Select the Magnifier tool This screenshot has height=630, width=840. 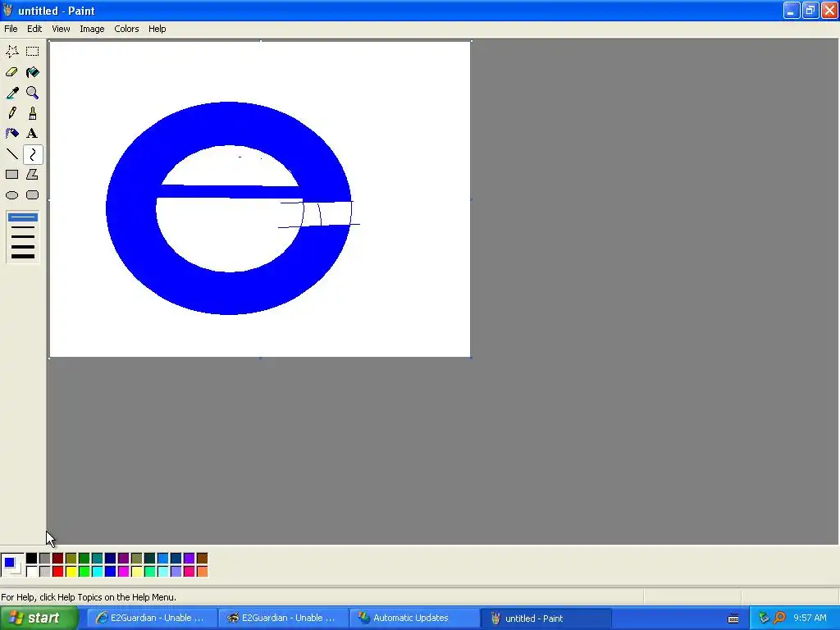(x=33, y=93)
